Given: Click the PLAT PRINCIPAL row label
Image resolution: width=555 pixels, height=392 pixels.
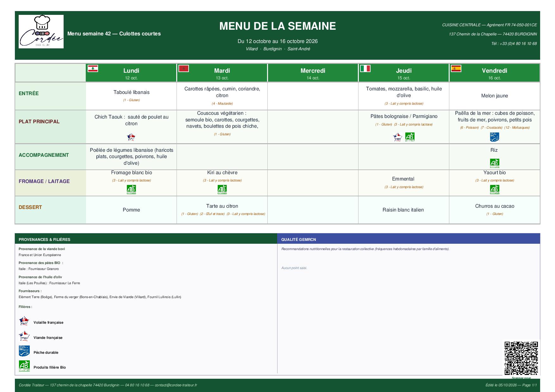Looking at the screenshot, I should point(39,121).
